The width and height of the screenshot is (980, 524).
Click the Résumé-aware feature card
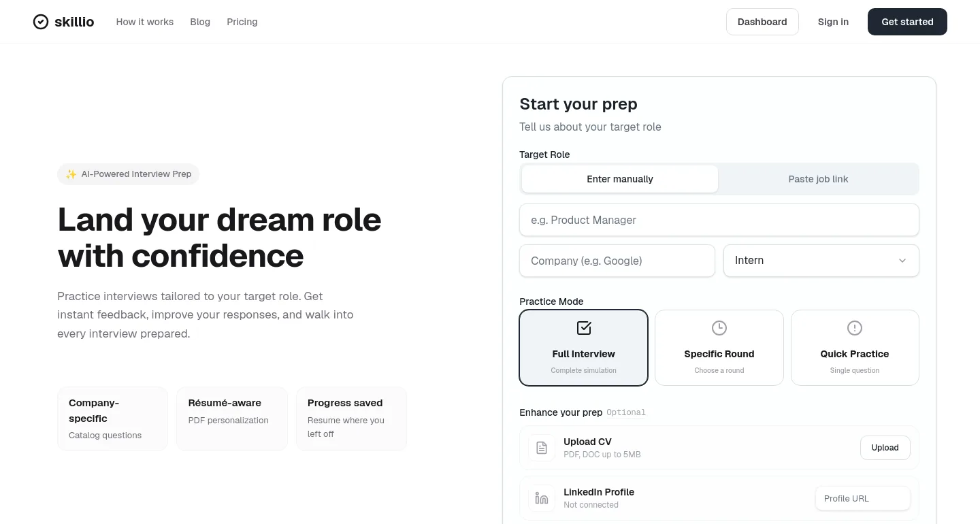point(232,419)
